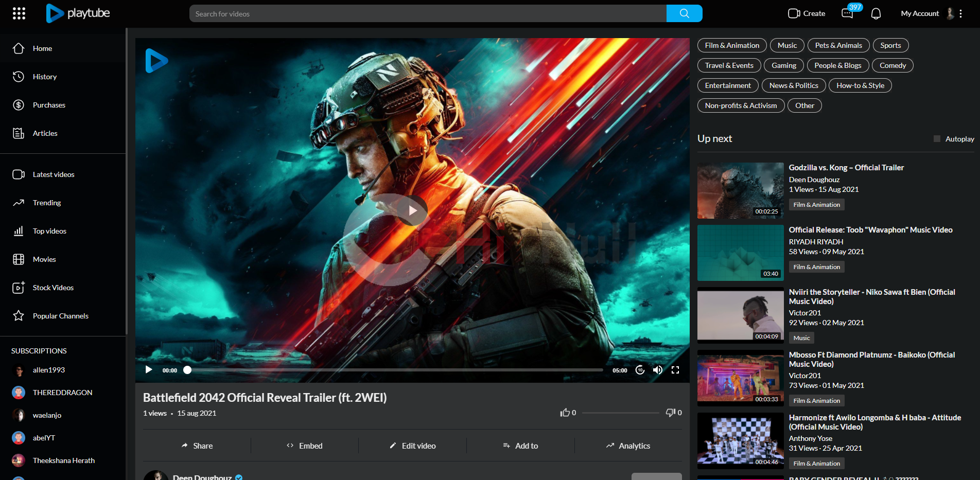Open Latest videos in sidebar
The width and height of the screenshot is (980, 480).
pyautogui.click(x=63, y=174)
